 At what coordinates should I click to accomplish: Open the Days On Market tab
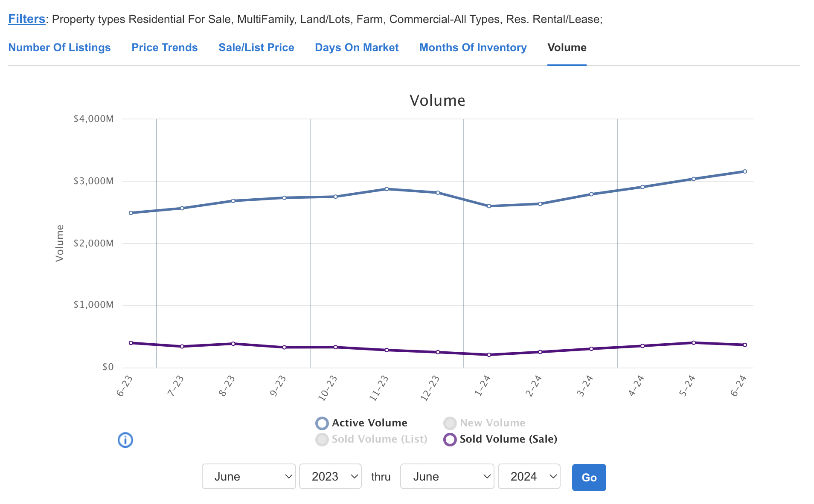(357, 47)
